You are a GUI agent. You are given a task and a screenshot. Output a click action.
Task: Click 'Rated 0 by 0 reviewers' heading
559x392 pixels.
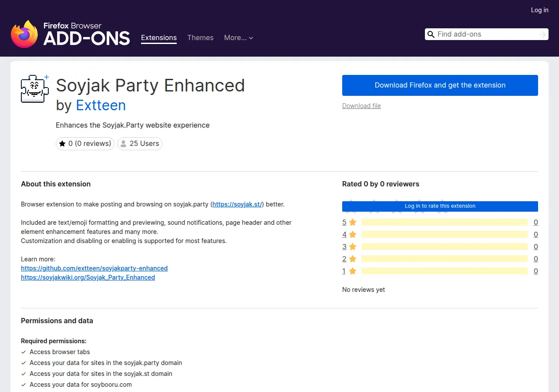point(381,184)
